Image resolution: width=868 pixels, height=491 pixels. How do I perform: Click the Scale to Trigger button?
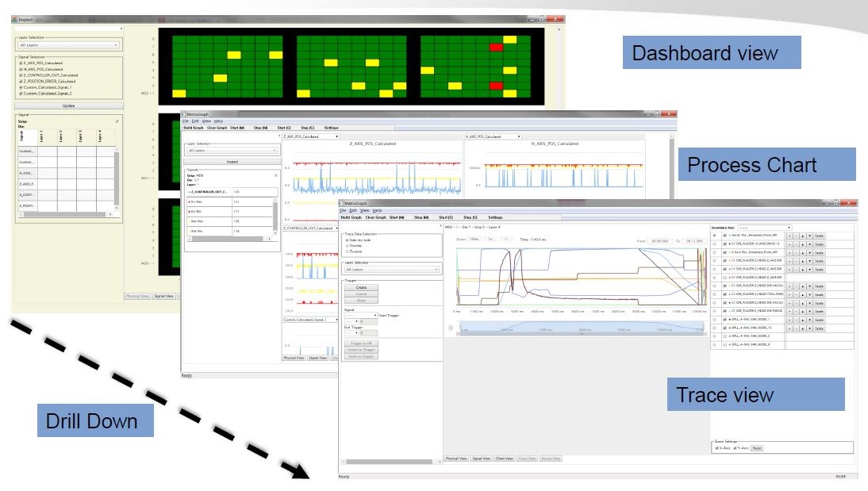tap(361, 356)
